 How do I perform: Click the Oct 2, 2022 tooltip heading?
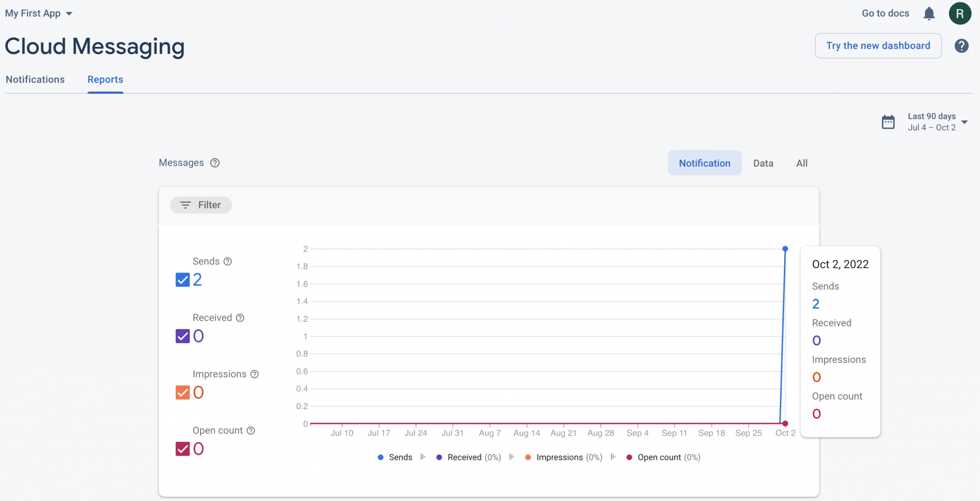840,264
